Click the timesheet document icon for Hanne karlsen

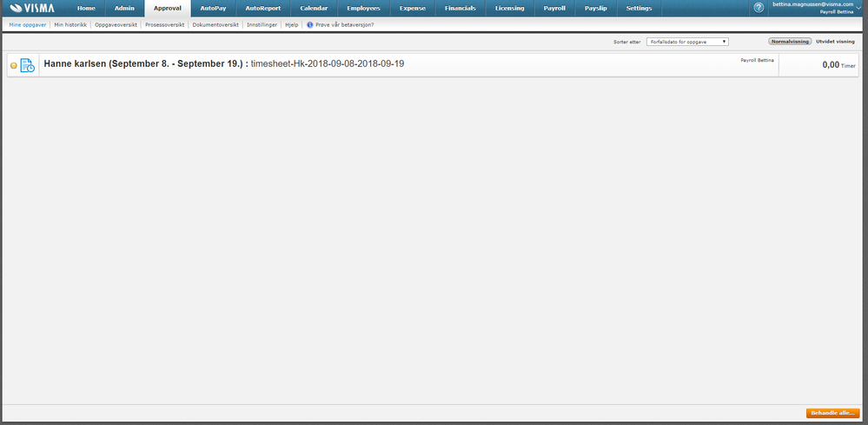[x=27, y=65]
